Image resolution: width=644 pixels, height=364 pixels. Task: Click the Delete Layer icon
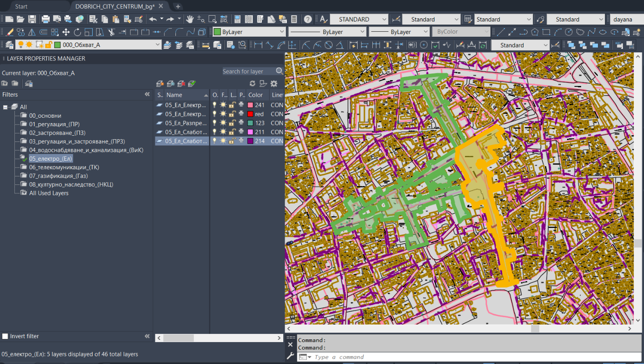181,84
